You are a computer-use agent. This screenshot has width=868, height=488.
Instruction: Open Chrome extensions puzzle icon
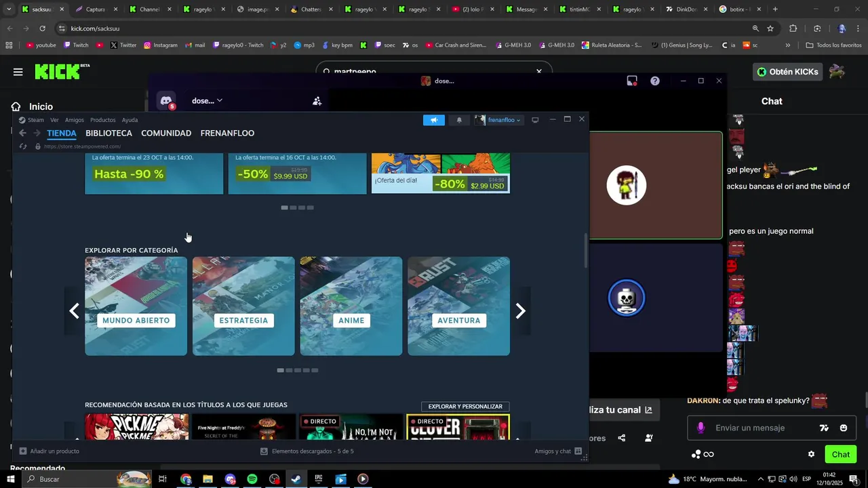pos(793,28)
